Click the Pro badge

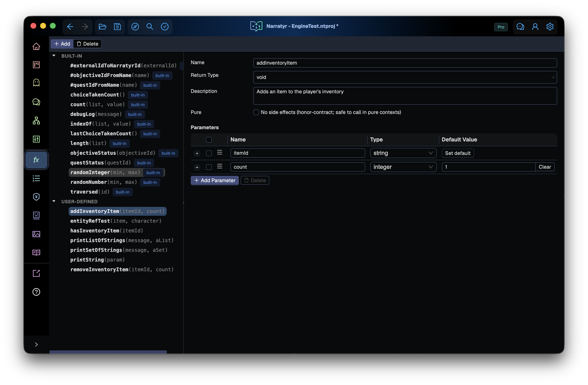coord(501,27)
